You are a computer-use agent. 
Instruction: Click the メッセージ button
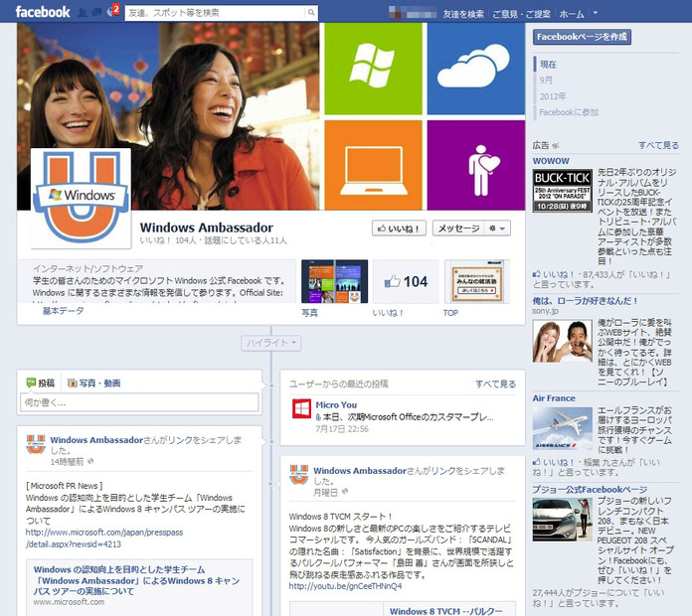(458, 229)
